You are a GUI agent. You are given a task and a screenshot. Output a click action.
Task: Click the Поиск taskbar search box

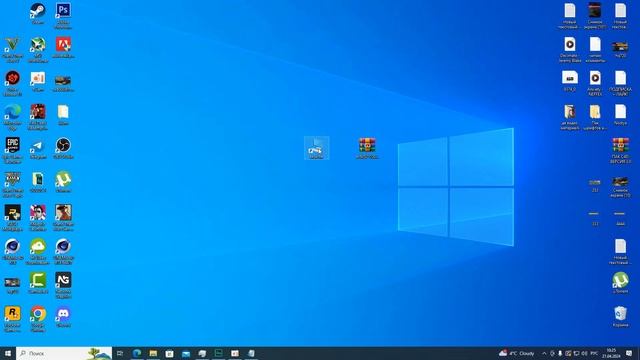[64, 353]
